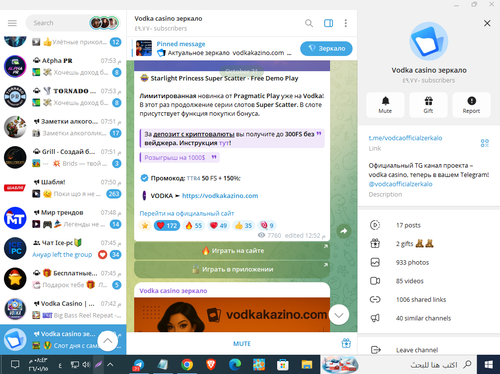Open the TORNADO chat

point(63,97)
